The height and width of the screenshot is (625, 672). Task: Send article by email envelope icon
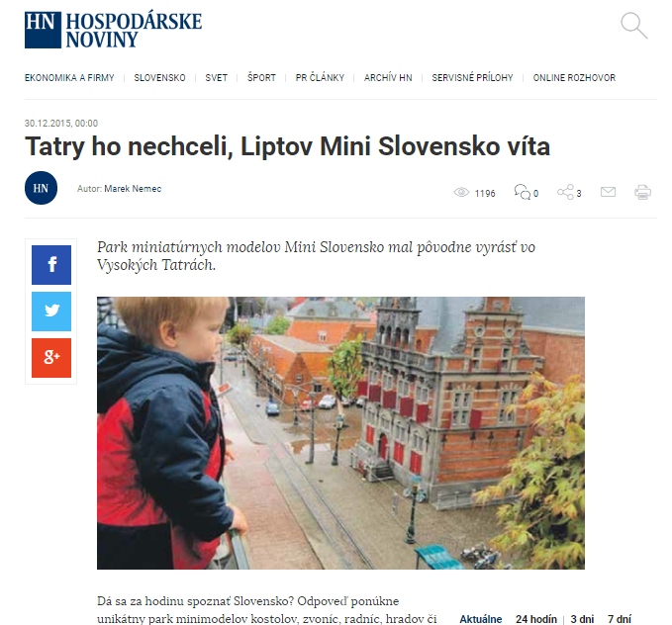[608, 192]
